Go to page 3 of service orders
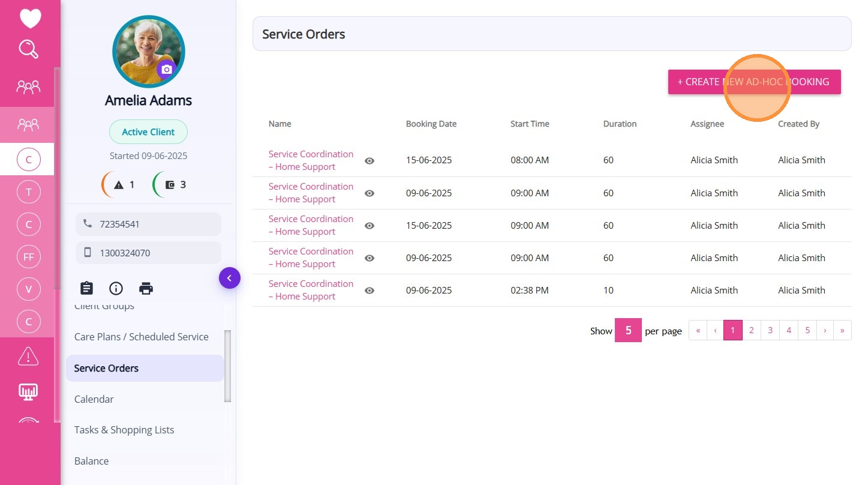This screenshot has height=485, width=868. coord(770,330)
